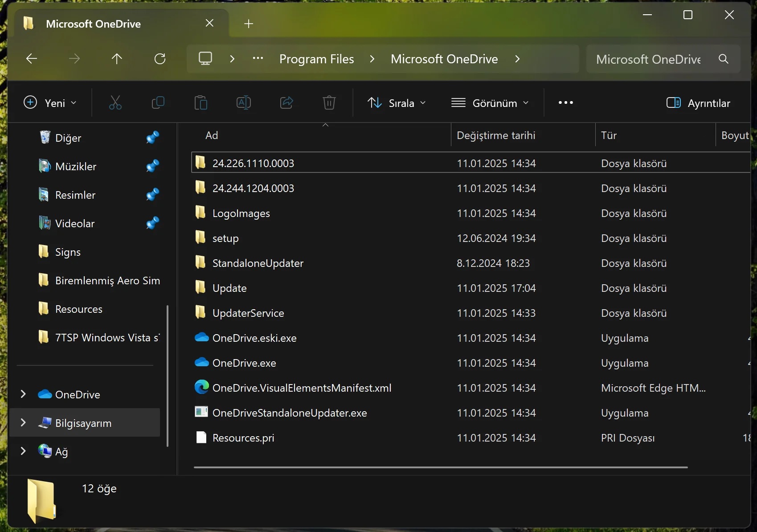The width and height of the screenshot is (757, 532).
Task: Click the Delete trash can icon
Action: 329,103
